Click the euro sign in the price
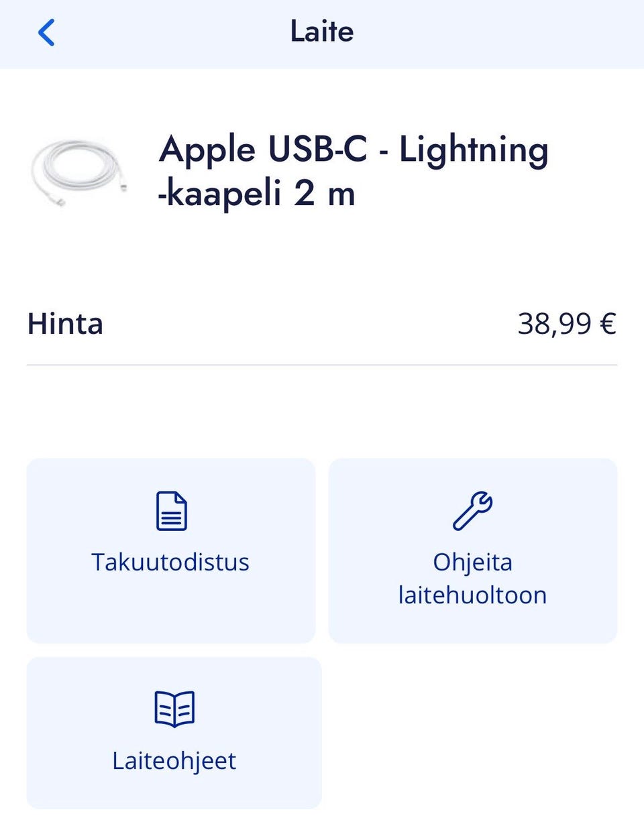The image size is (644, 840). pyautogui.click(x=608, y=324)
